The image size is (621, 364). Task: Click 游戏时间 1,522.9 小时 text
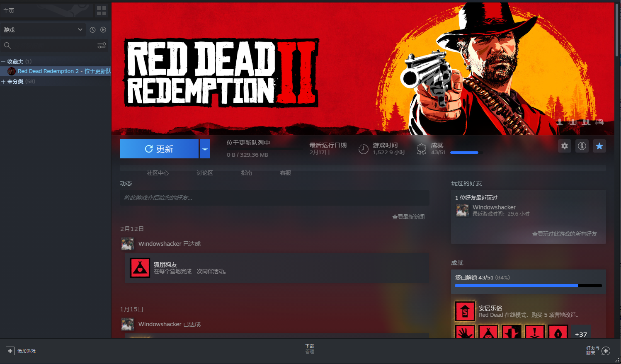tap(389, 149)
